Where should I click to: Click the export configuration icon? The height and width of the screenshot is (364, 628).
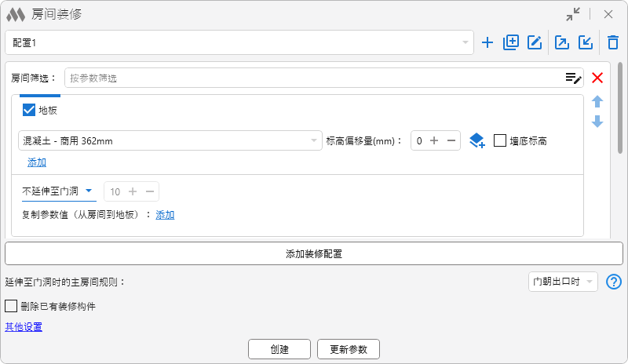[562, 43]
